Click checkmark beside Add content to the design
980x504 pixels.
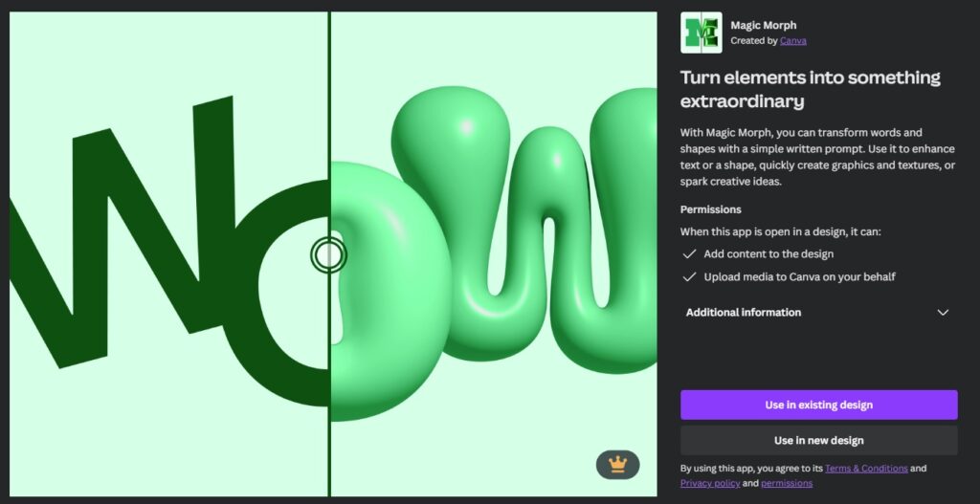point(689,254)
